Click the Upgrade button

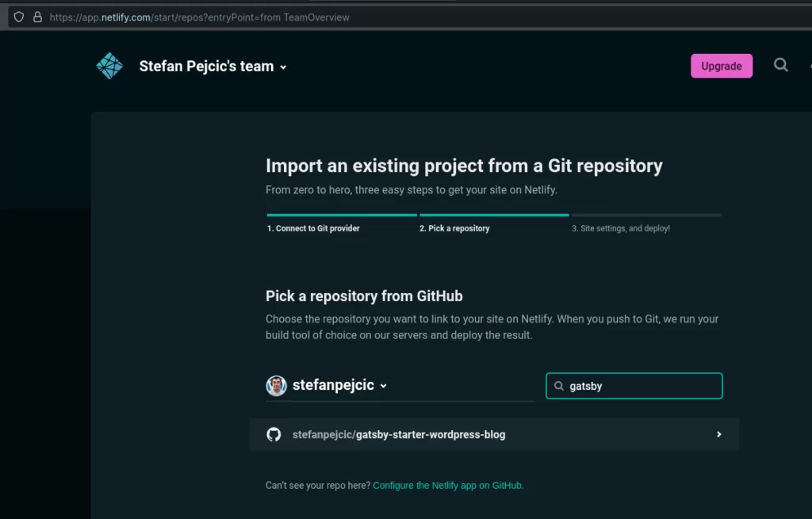click(x=722, y=66)
